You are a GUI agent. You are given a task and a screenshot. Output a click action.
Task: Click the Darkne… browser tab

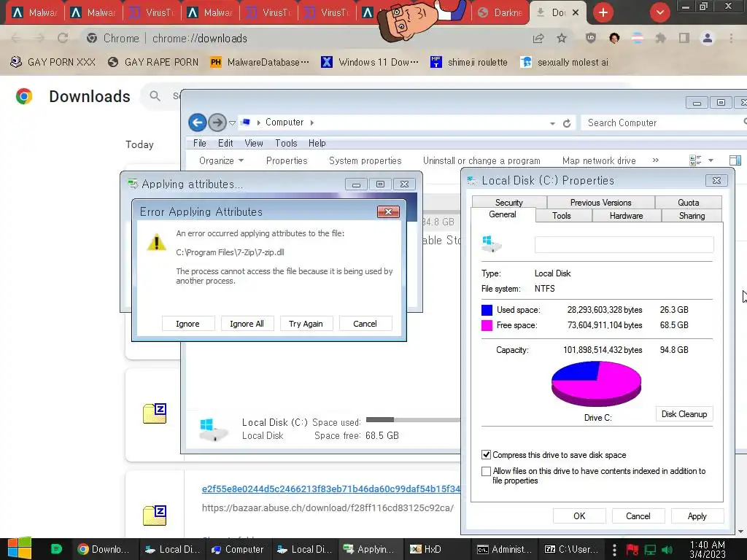pyautogui.click(x=500, y=13)
